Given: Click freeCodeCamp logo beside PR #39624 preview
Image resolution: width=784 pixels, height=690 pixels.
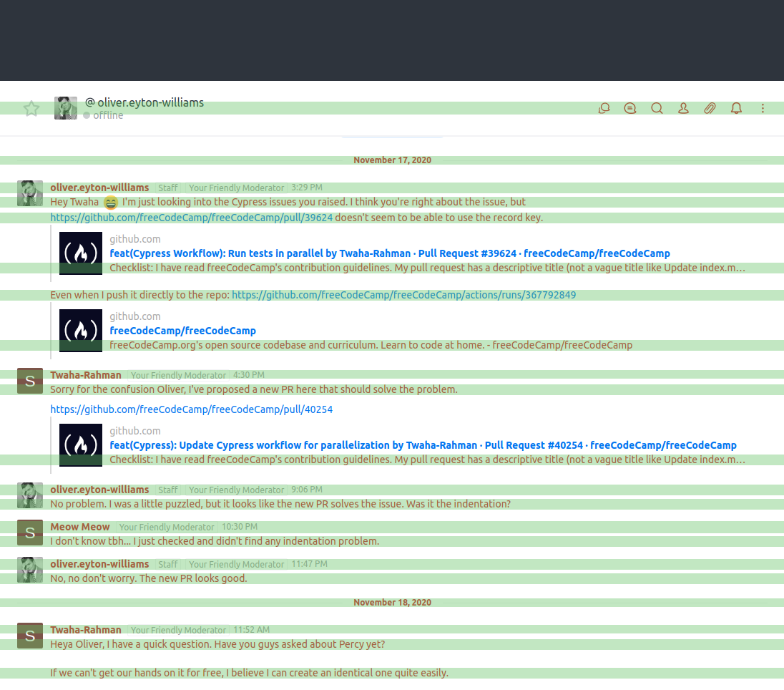Looking at the screenshot, I should 81,253.
